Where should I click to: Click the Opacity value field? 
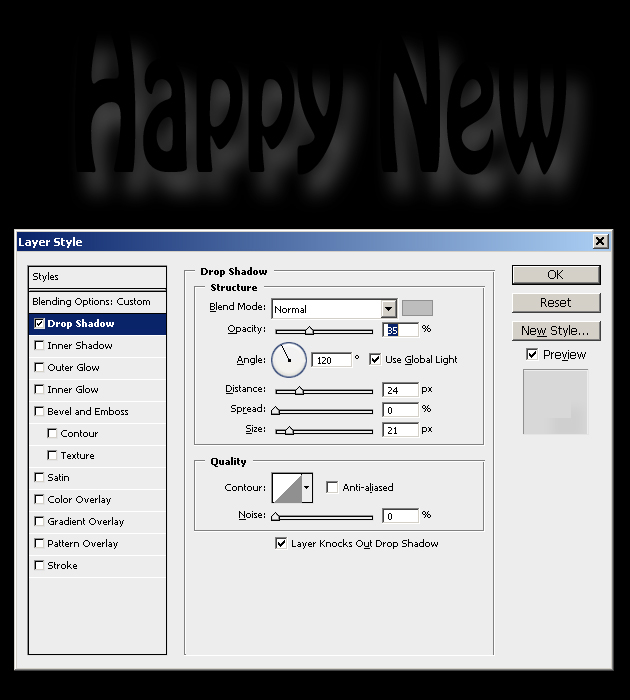(x=401, y=330)
